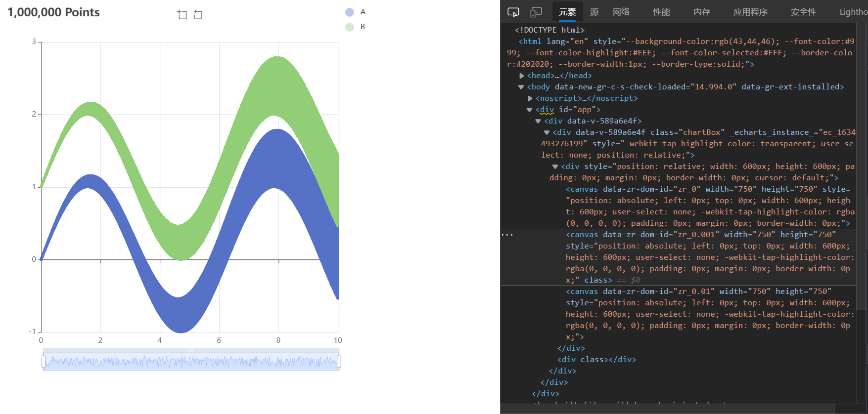Screen dimensions: 868x414
Task: Open the 元素 (Elements) tab
Action: [x=567, y=12]
